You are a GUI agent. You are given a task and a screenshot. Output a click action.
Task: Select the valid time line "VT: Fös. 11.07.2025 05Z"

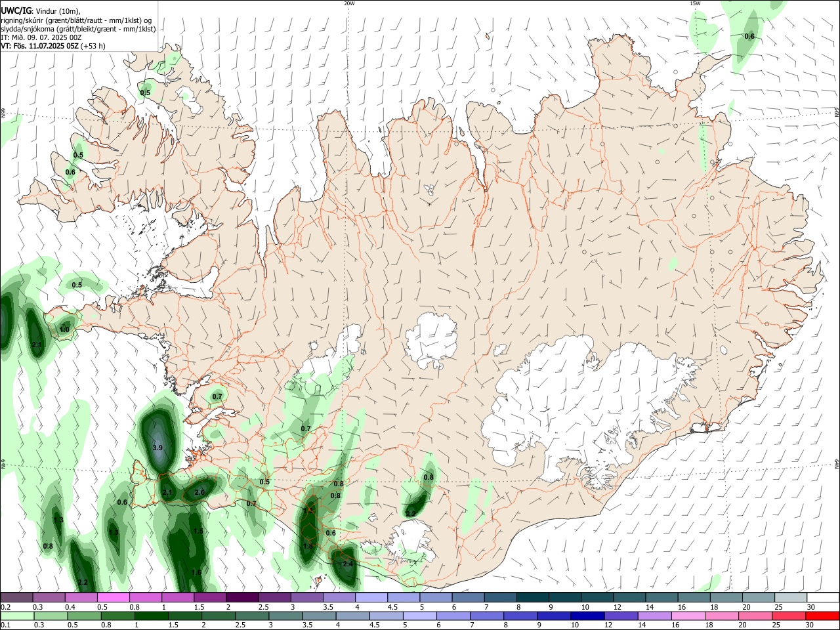[40, 46]
